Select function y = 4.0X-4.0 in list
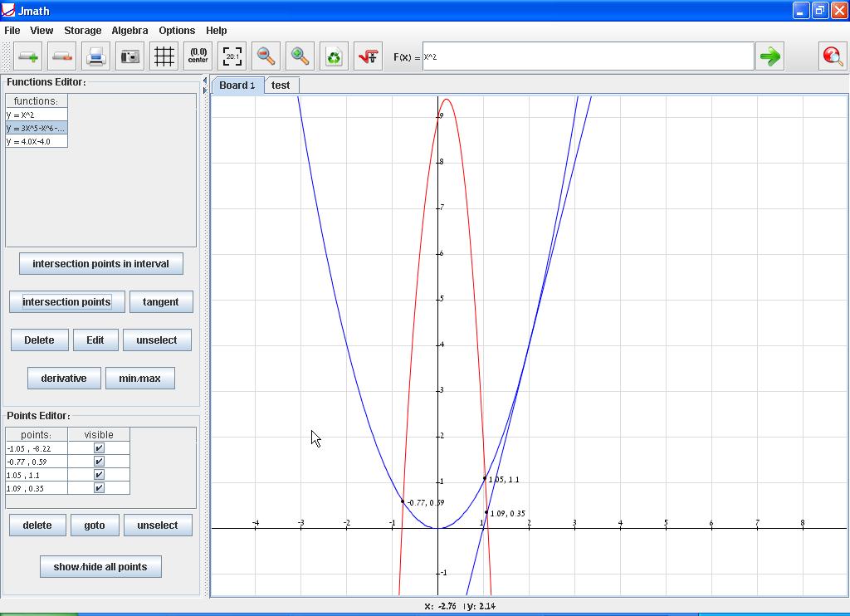 coord(36,141)
